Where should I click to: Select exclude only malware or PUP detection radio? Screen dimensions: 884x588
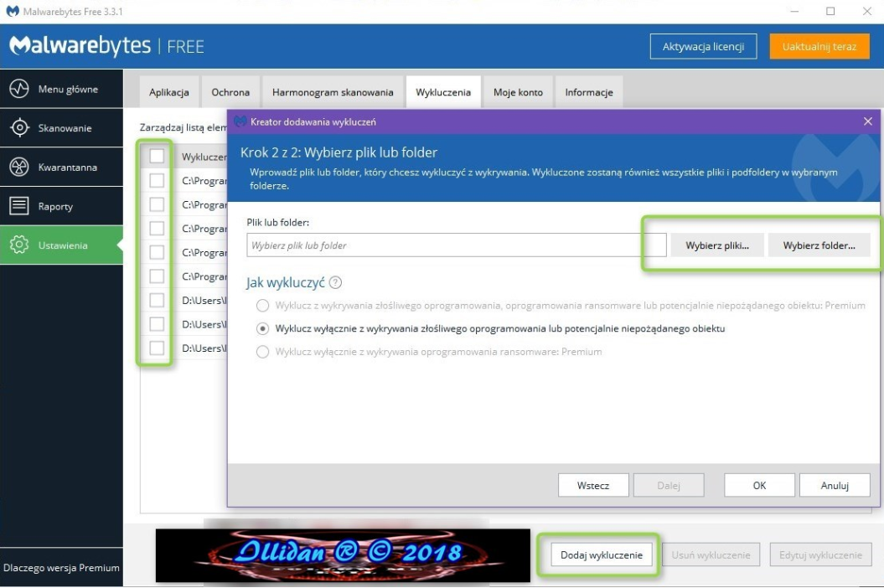262,328
